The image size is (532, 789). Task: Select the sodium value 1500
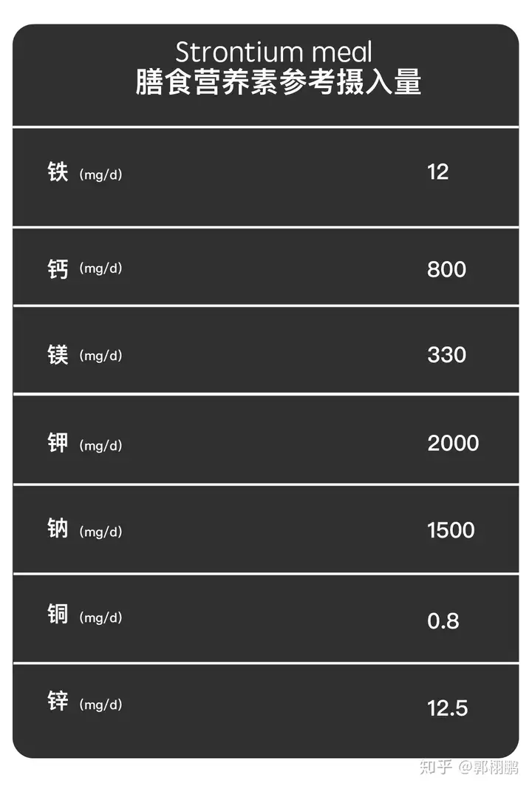[451, 530]
